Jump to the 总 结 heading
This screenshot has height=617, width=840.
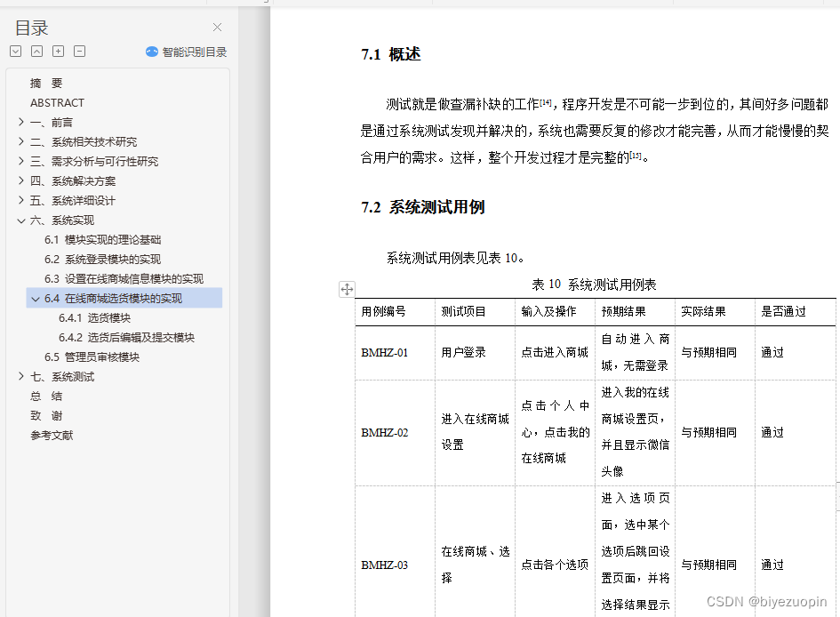46,397
